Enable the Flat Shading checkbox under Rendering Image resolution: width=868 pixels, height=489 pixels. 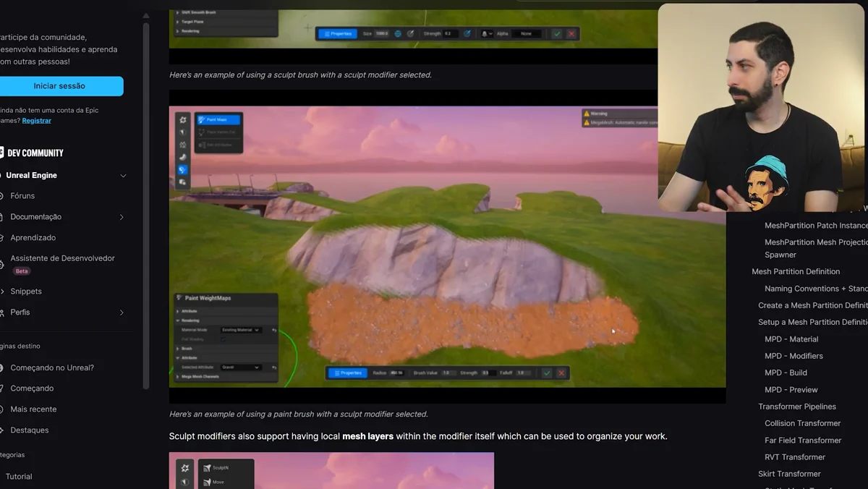point(224,339)
